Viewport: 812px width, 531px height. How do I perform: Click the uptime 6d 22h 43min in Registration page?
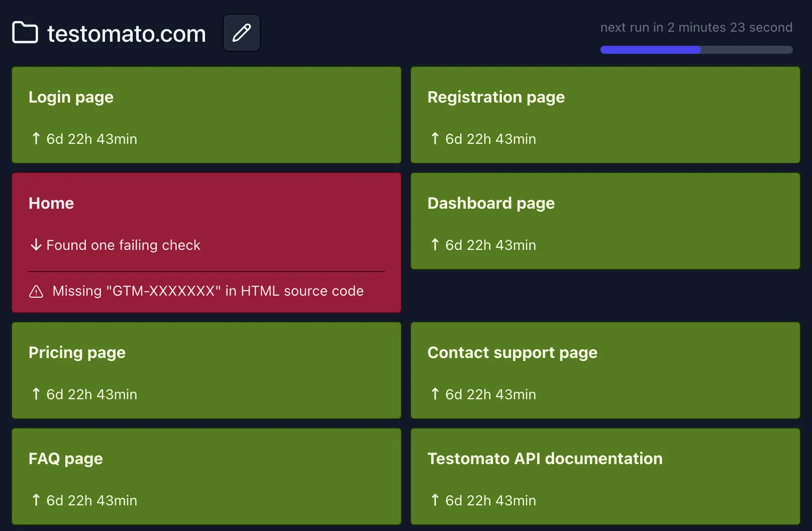pos(490,139)
